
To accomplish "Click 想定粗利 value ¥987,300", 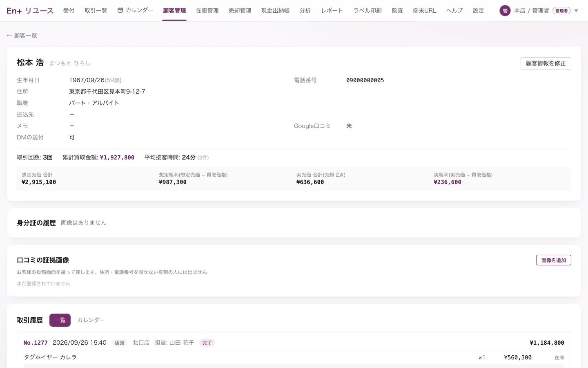I will click(x=173, y=182).
